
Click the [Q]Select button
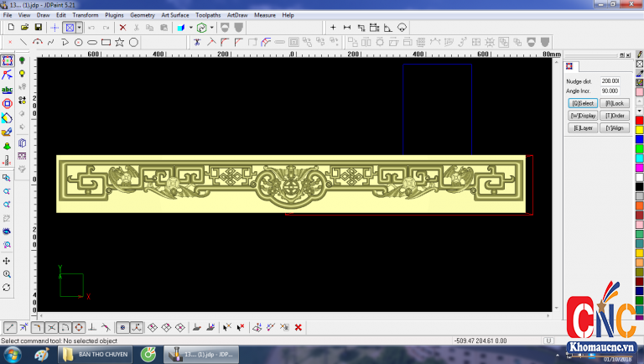pyautogui.click(x=582, y=102)
